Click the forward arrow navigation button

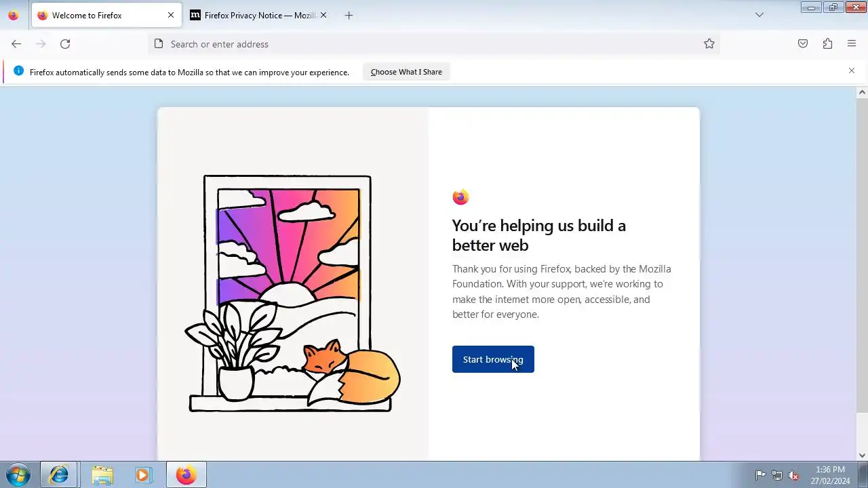point(41,44)
